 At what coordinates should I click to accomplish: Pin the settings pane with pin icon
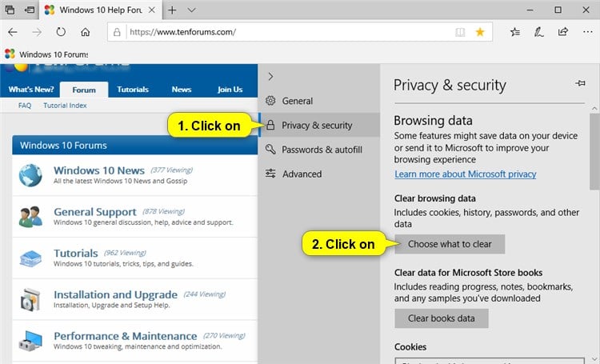[x=580, y=83]
